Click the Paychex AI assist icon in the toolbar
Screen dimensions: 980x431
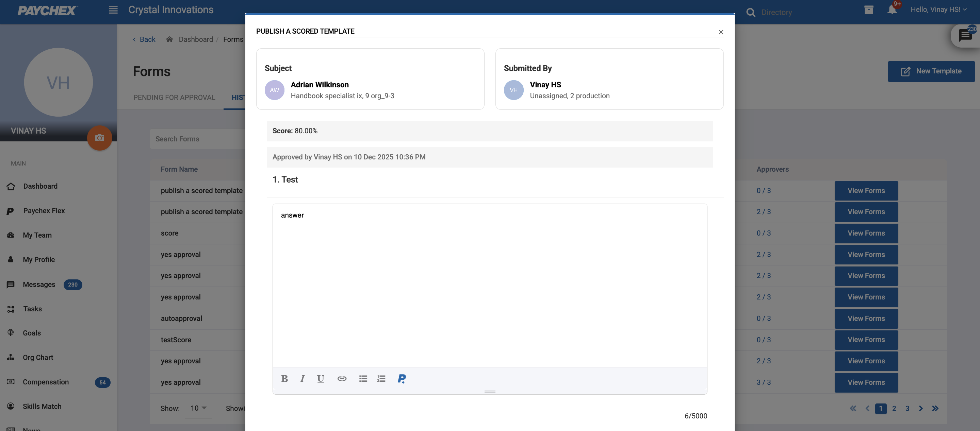[402, 379]
